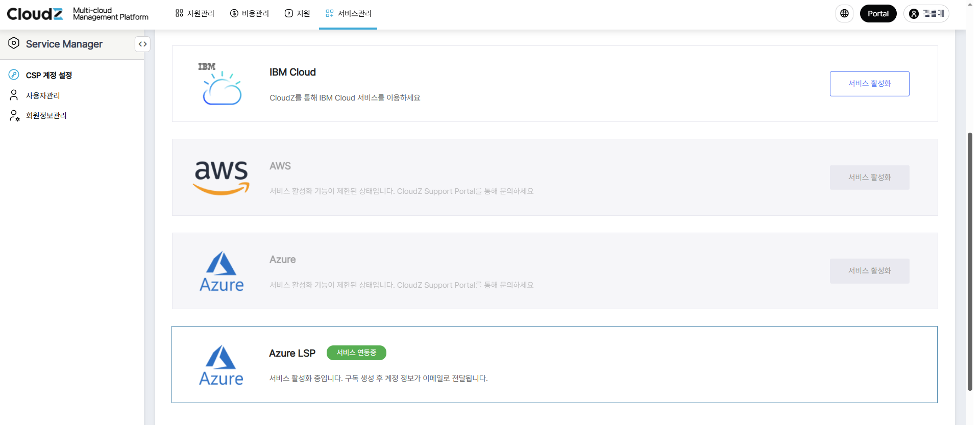Click the Azure LSP title text

292,353
